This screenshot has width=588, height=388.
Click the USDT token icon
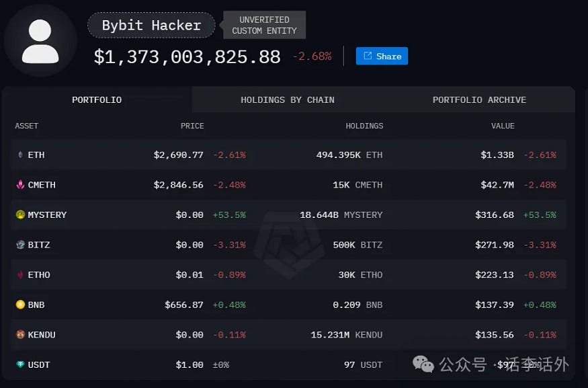click(x=20, y=364)
